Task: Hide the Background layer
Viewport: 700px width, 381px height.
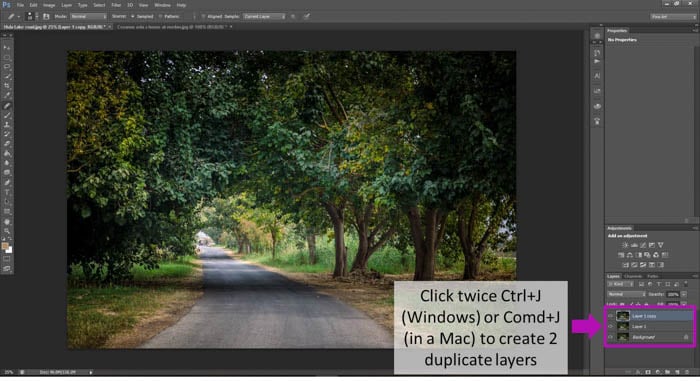Action: (610, 337)
